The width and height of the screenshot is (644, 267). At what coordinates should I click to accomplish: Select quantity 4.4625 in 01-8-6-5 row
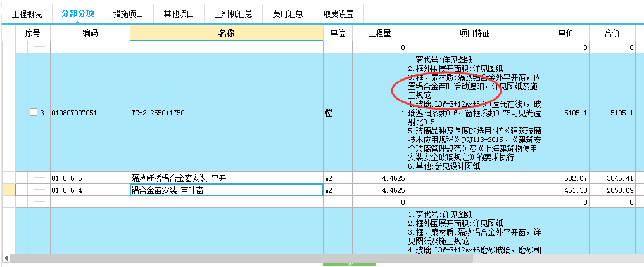pos(379,179)
